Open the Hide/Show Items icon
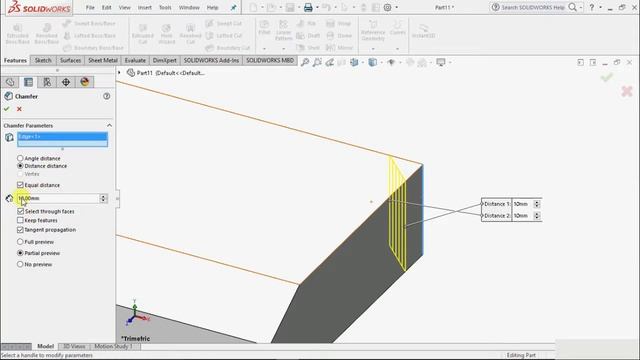This screenshot has width=640, height=360. 391,62
